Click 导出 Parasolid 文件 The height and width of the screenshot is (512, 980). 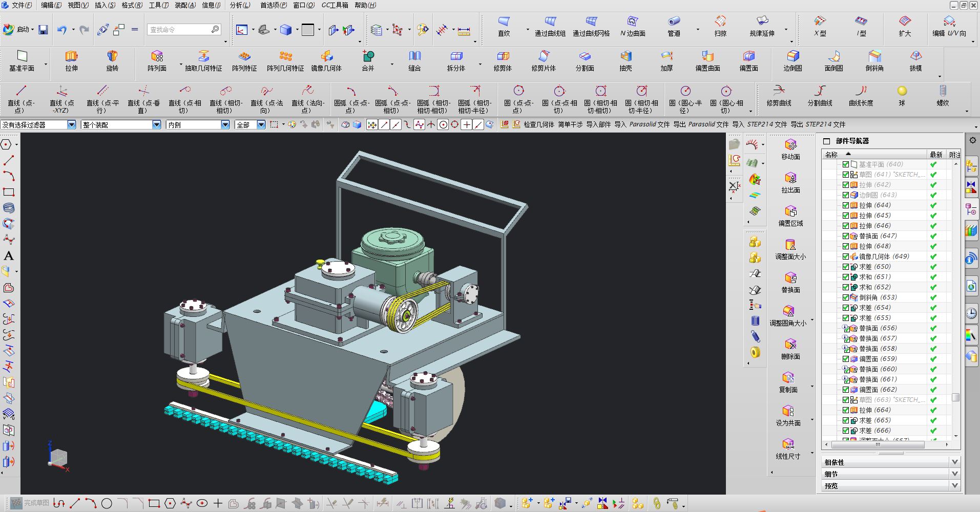pos(701,124)
